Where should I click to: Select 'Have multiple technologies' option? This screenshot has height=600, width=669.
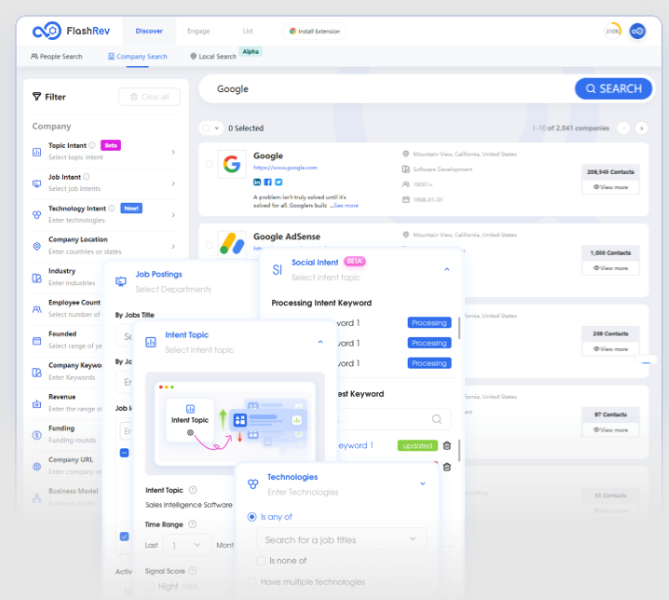pyautogui.click(x=252, y=582)
